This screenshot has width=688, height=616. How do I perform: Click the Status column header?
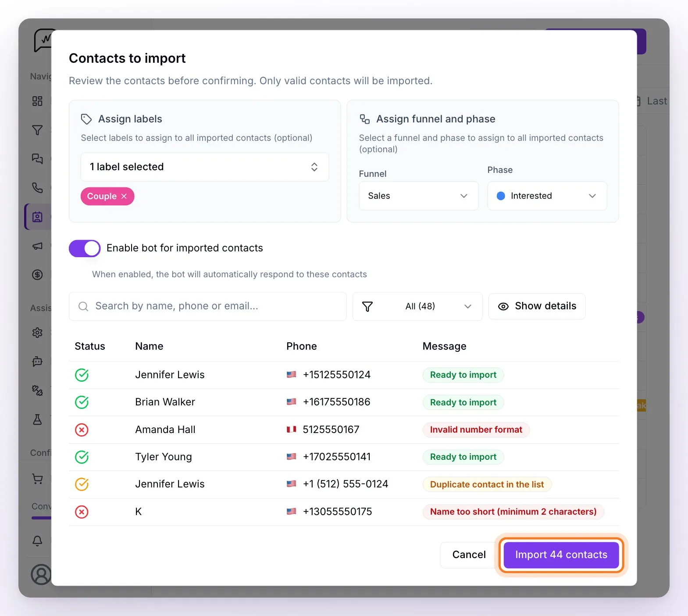tap(89, 346)
